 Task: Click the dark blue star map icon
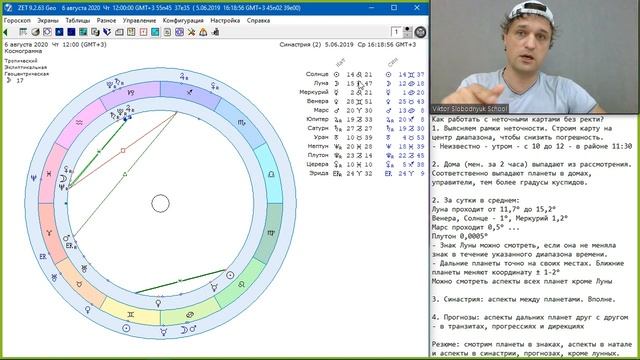coord(59,32)
